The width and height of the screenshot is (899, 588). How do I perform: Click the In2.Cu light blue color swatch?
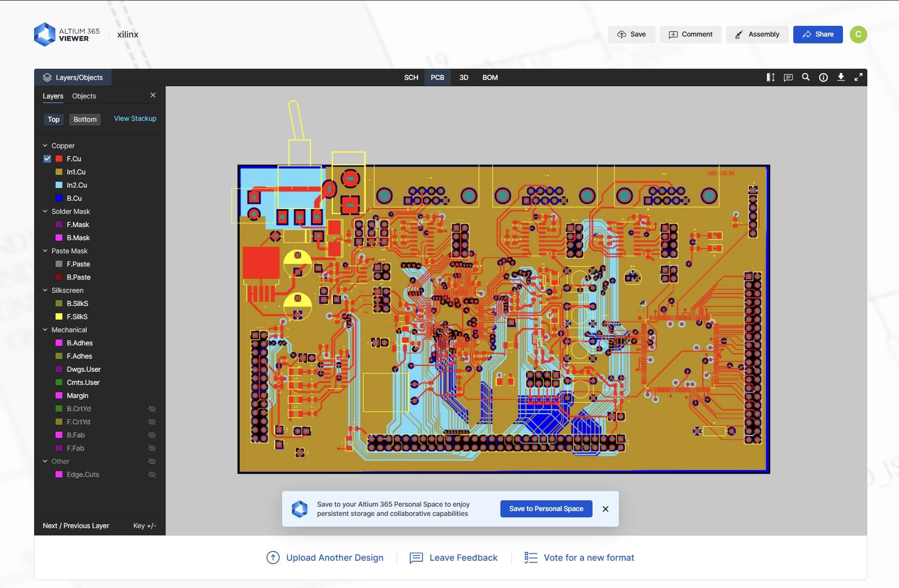[59, 185]
